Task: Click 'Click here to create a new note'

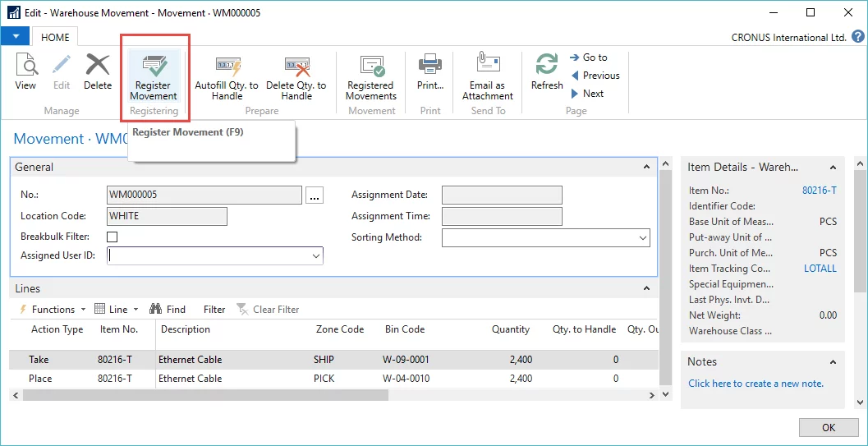Action: pos(755,384)
